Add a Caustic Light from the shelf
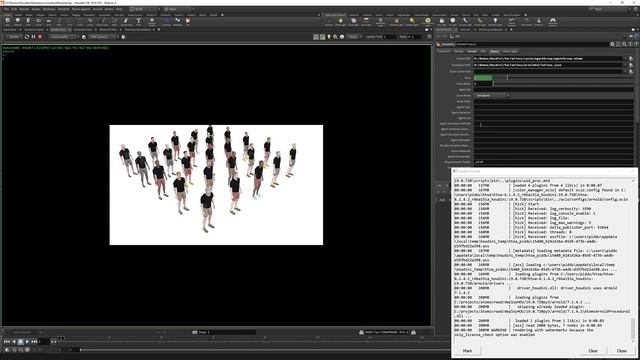Screen dimensions: 640x360 click(466, 21)
